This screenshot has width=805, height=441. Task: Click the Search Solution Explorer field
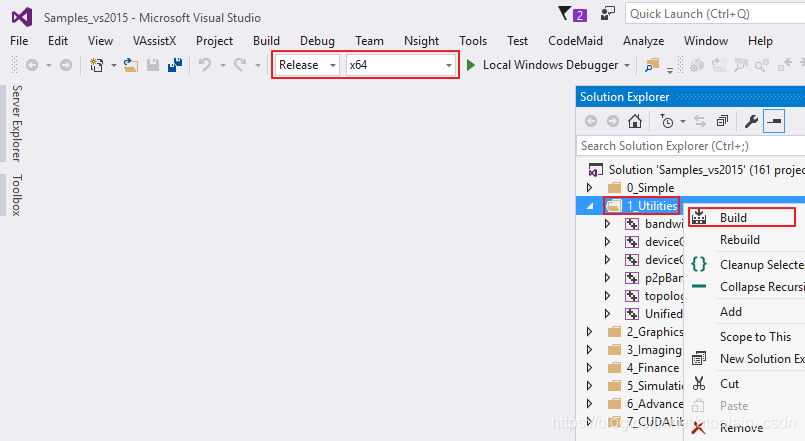[x=691, y=146]
